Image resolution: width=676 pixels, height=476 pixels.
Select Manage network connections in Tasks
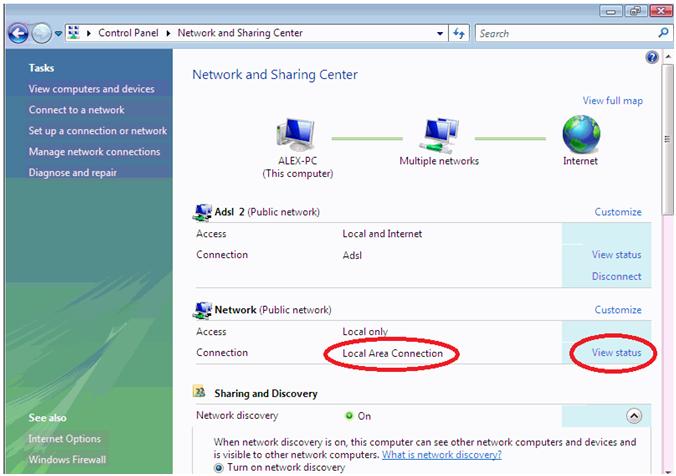(x=94, y=152)
